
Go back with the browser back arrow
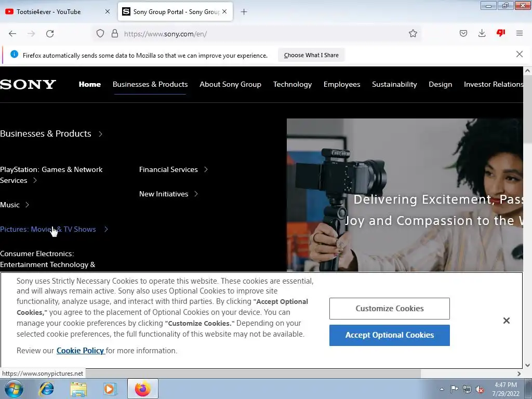coord(12,34)
